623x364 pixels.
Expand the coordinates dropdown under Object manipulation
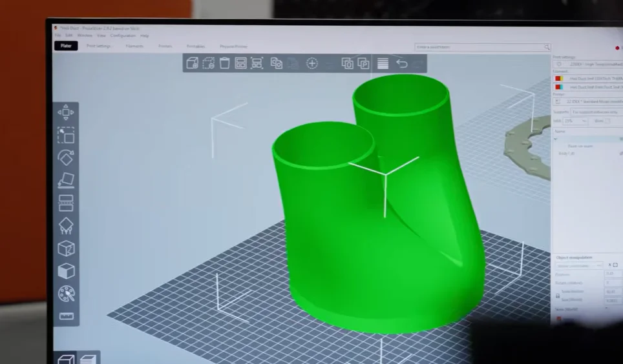580,265
